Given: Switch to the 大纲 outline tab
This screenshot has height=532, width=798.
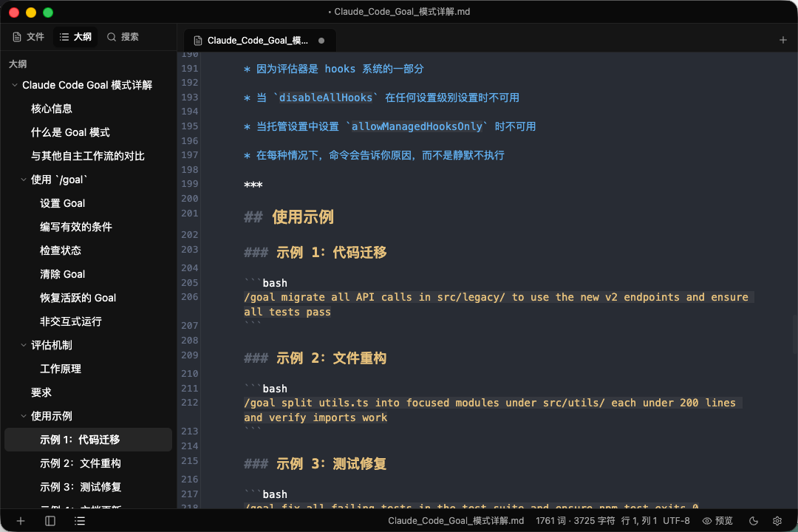Looking at the screenshot, I should [x=75, y=37].
